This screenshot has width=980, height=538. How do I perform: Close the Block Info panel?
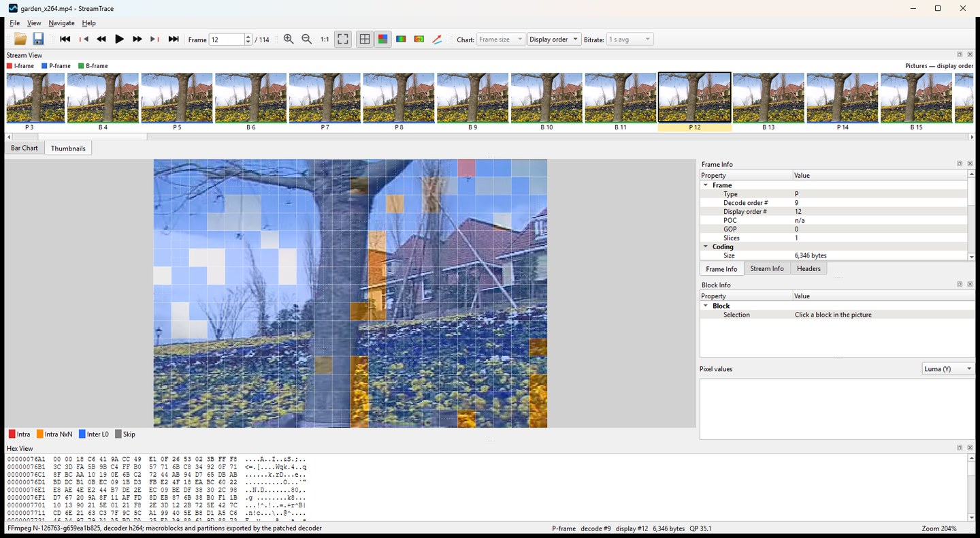pyautogui.click(x=970, y=284)
